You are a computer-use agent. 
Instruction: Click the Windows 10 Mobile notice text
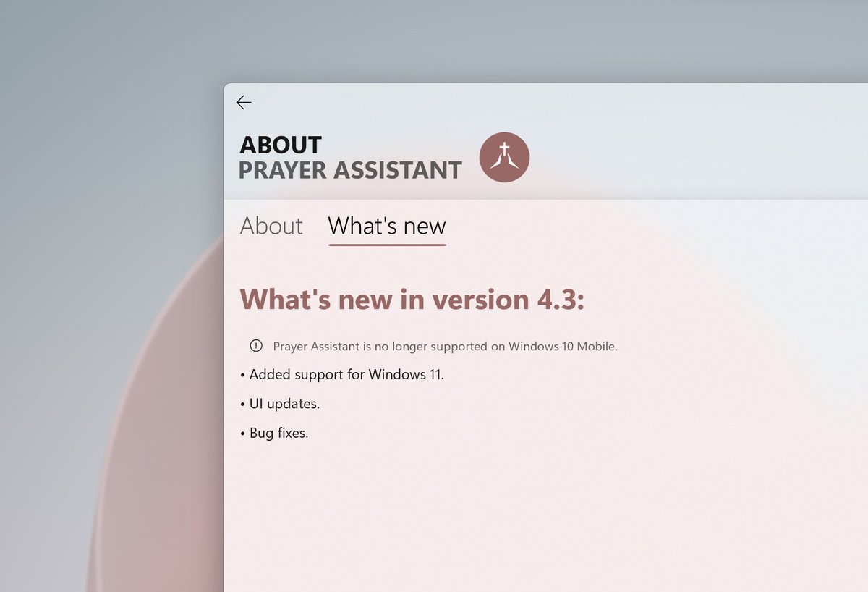pos(445,346)
